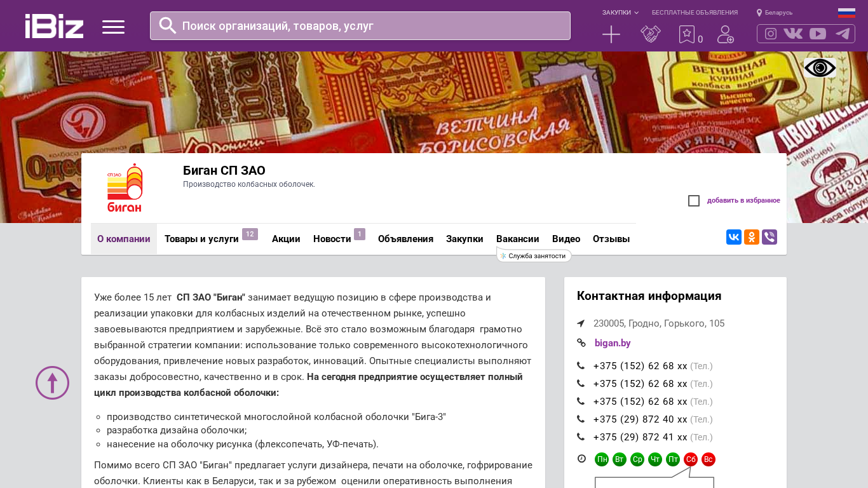Switch language via Russian flag
This screenshot has width=868, height=488.
(846, 13)
